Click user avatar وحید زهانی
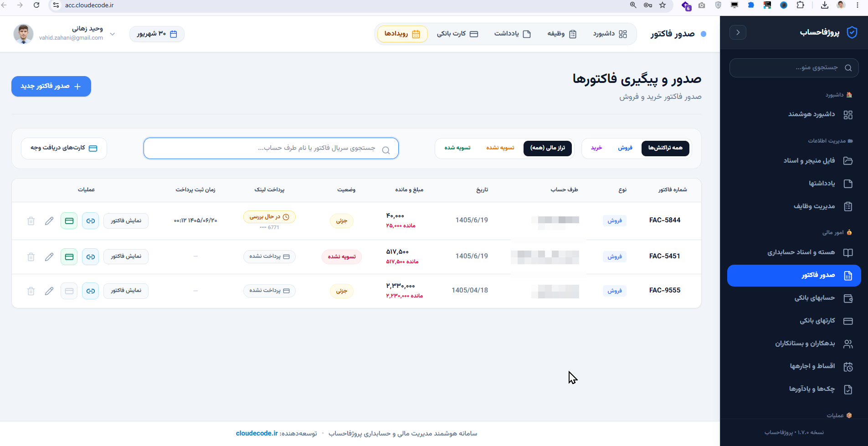Viewport: 868px width, 446px height. [23, 34]
